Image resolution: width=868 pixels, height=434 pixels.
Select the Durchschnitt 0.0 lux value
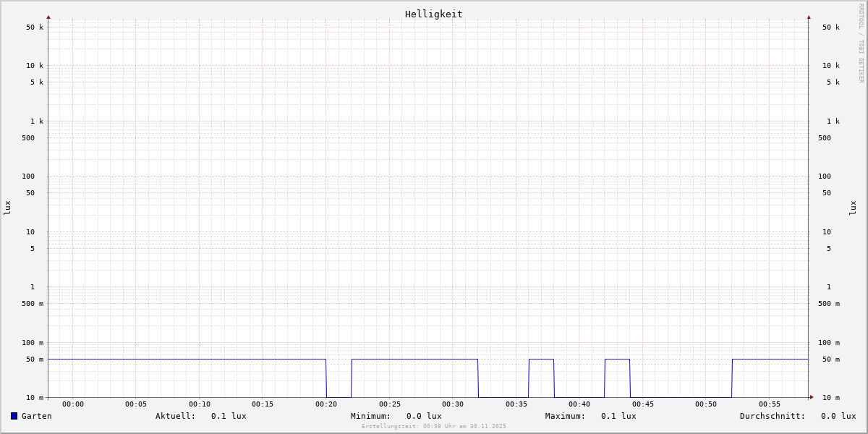(838, 416)
